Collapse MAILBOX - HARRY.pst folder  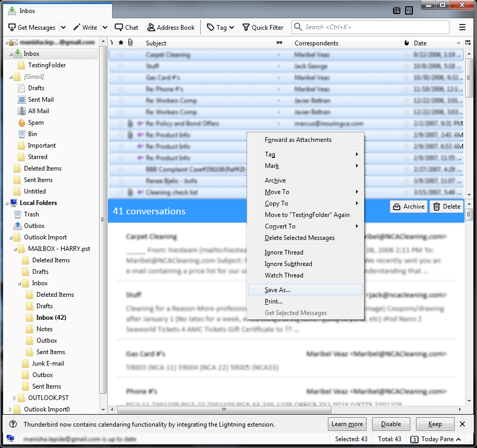[15, 249]
